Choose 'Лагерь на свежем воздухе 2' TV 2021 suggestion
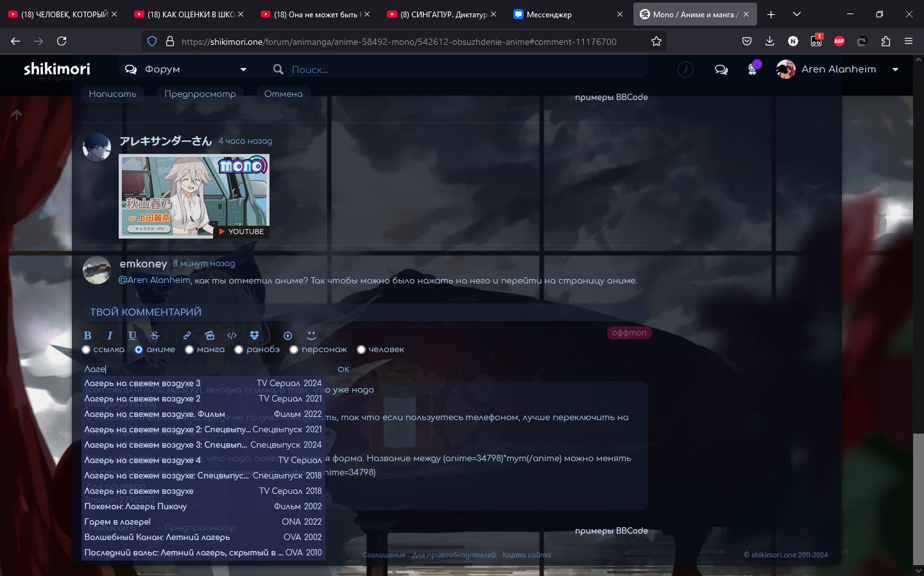The height and width of the screenshot is (576, 924). (203, 399)
